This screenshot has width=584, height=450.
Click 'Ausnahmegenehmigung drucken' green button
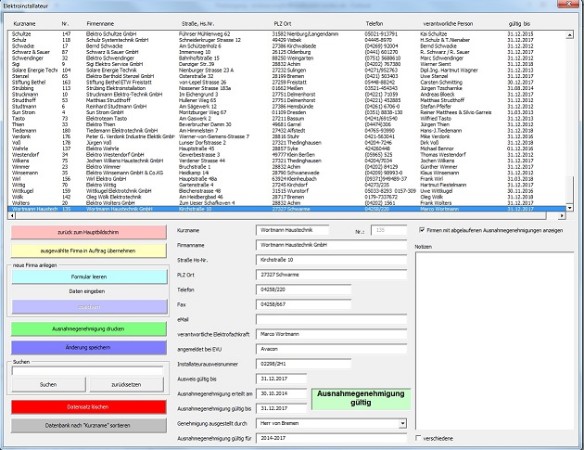coord(89,329)
